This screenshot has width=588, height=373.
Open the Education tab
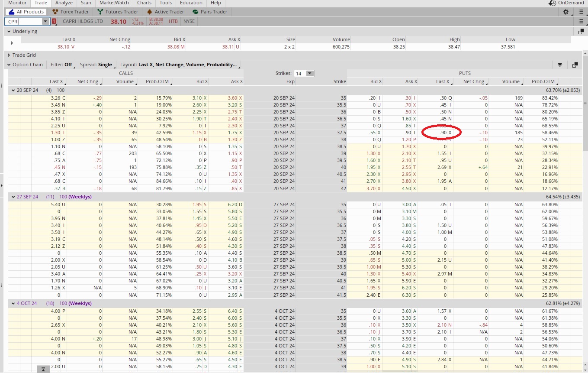(191, 3)
